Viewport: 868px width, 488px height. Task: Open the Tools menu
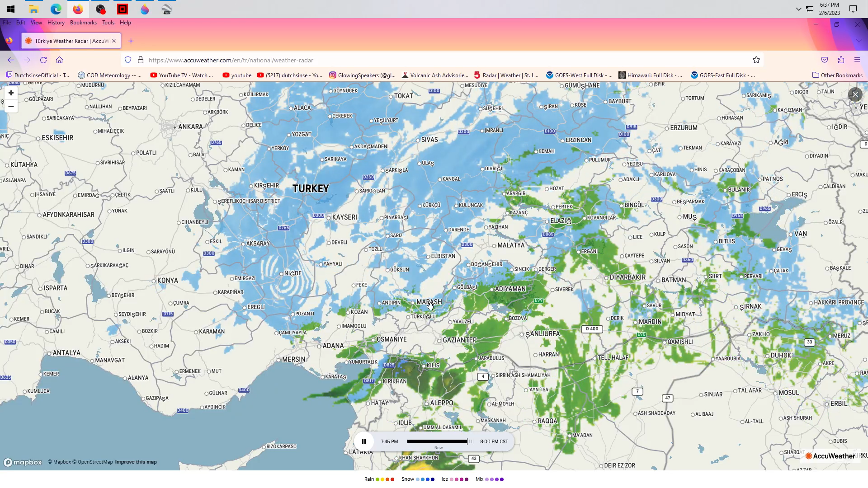point(108,23)
